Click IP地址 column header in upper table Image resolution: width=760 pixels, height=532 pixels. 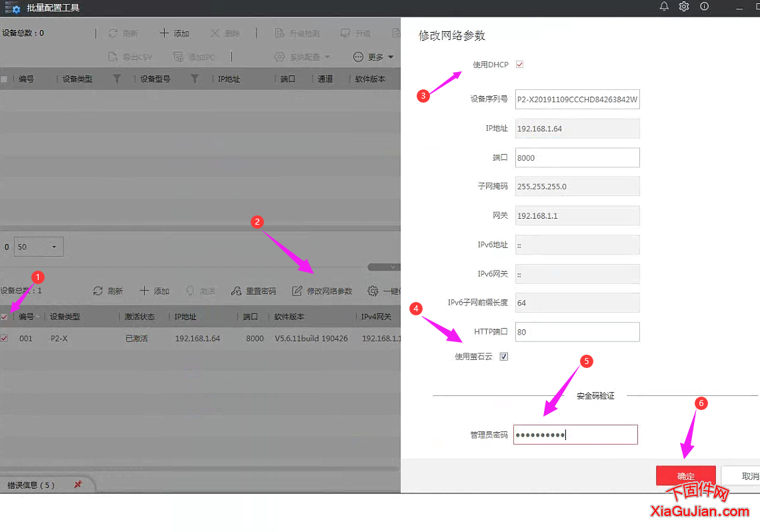(229, 79)
